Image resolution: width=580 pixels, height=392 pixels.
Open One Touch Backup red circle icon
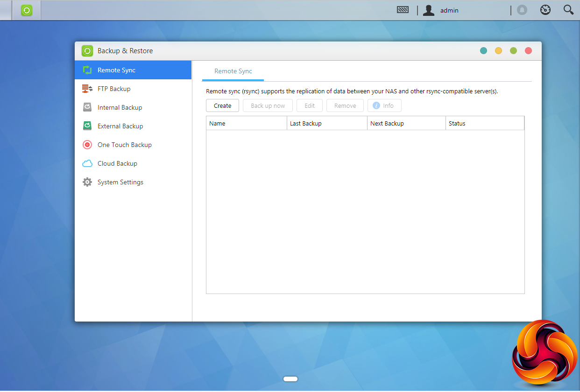(87, 145)
